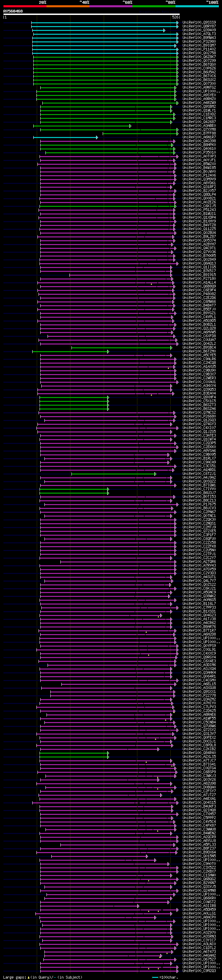The image size is (222, 980).
Task: Select the hit UniRef100_C5X1C5
Action: pos(199,401)
